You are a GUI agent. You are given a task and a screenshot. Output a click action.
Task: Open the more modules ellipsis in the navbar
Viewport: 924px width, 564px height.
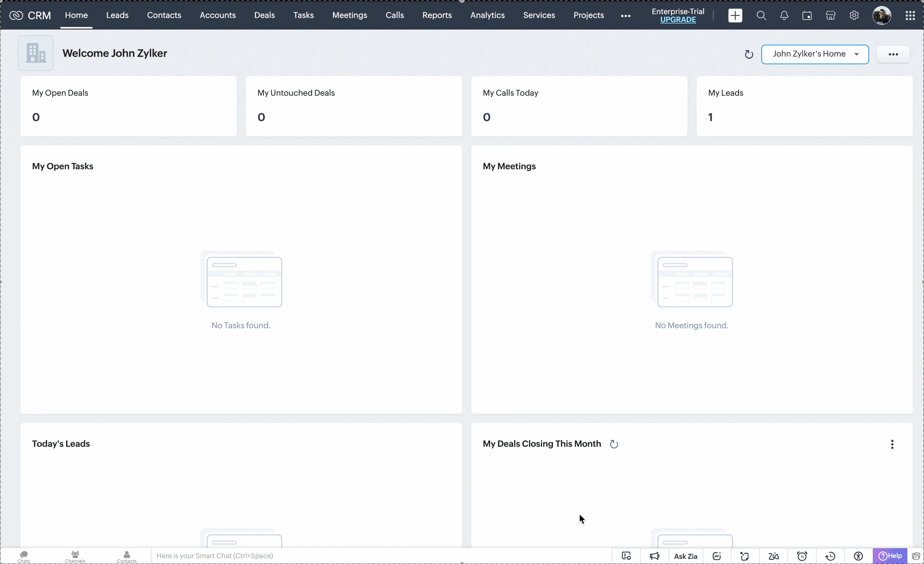point(625,16)
